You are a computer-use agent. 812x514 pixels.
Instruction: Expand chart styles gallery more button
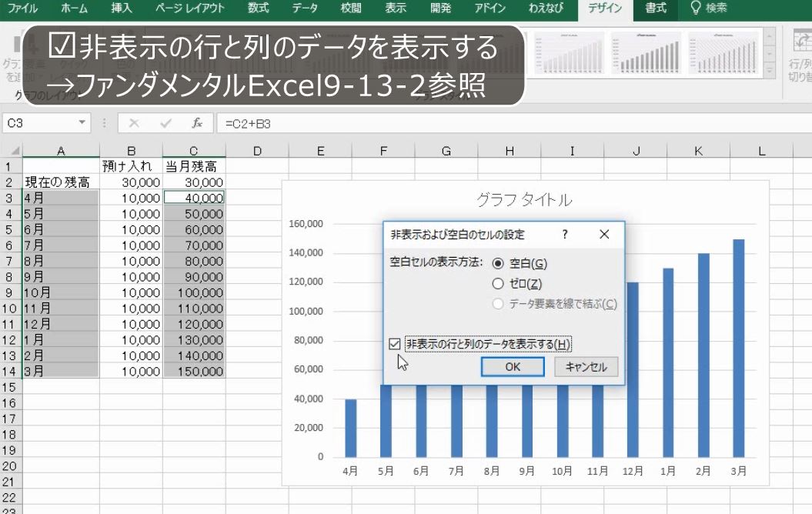coord(770,70)
